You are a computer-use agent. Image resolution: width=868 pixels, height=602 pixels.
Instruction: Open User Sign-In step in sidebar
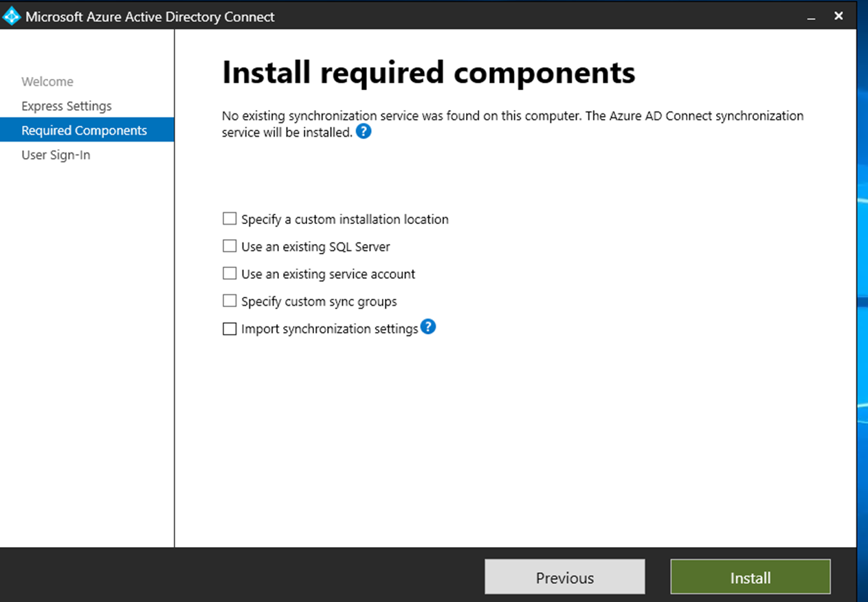(x=56, y=155)
